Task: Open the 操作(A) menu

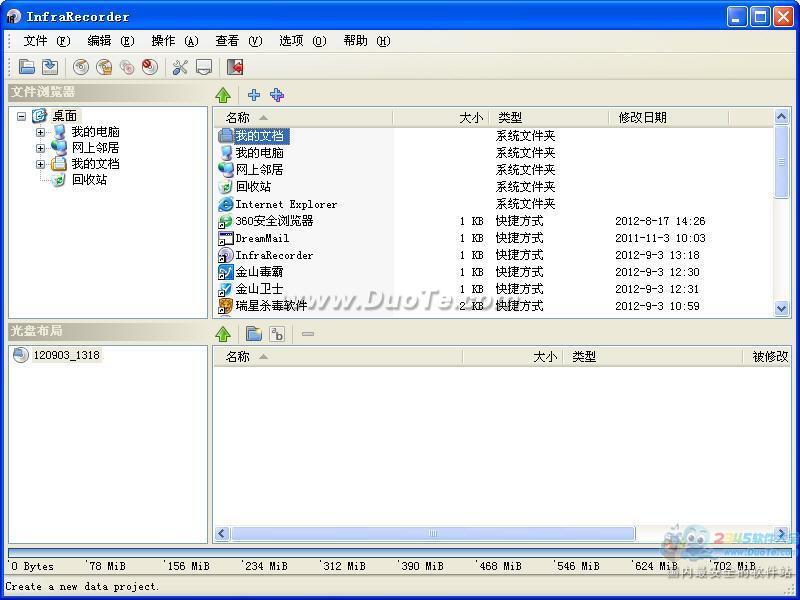Action: (x=174, y=41)
